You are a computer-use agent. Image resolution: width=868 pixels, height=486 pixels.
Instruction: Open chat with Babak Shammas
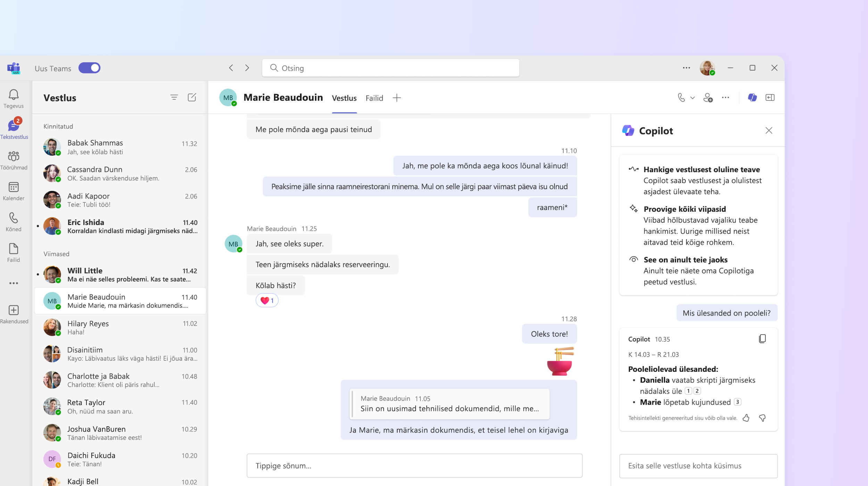click(120, 147)
